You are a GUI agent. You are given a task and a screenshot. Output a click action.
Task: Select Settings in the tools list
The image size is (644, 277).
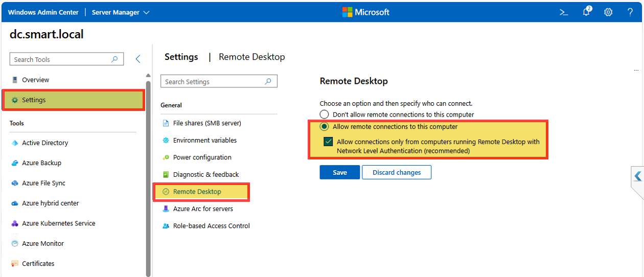pyautogui.click(x=75, y=100)
